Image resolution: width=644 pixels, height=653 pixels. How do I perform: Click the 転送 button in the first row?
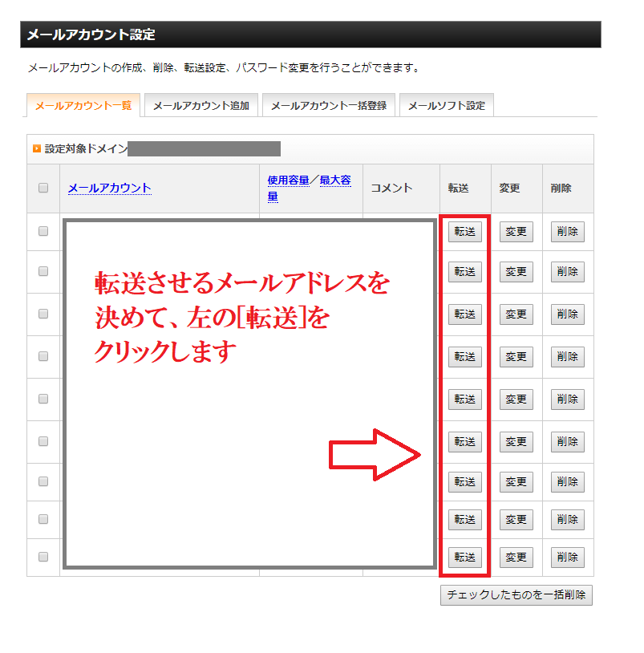(465, 232)
